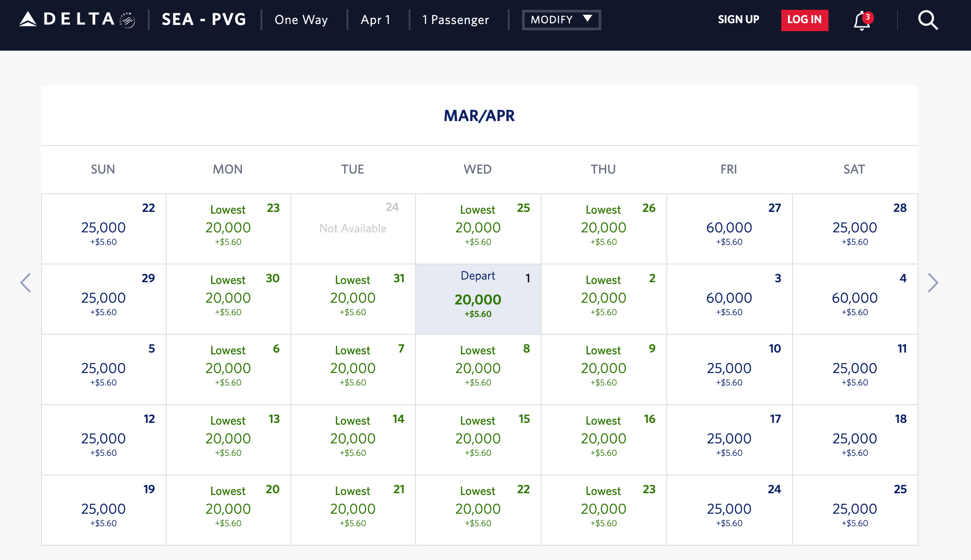The width and height of the screenshot is (971, 560).
Task: Advance calendar with right arrow
Action: (x=933, y=283)
